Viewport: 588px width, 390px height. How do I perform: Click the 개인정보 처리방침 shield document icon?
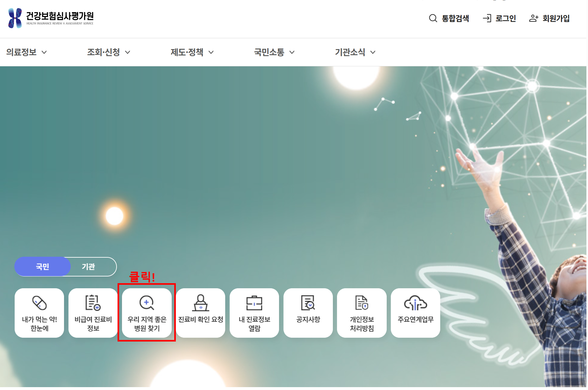362,303
